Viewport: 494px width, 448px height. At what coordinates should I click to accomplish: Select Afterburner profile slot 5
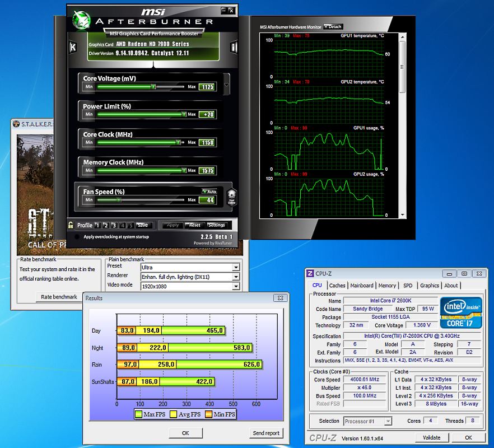pyautogui.click(x=131, y=225)
